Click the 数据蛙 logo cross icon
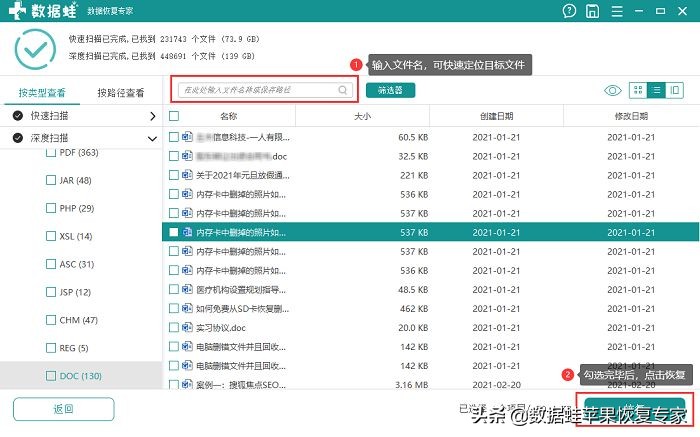This screenshot has height=437, width=700. 17,10
